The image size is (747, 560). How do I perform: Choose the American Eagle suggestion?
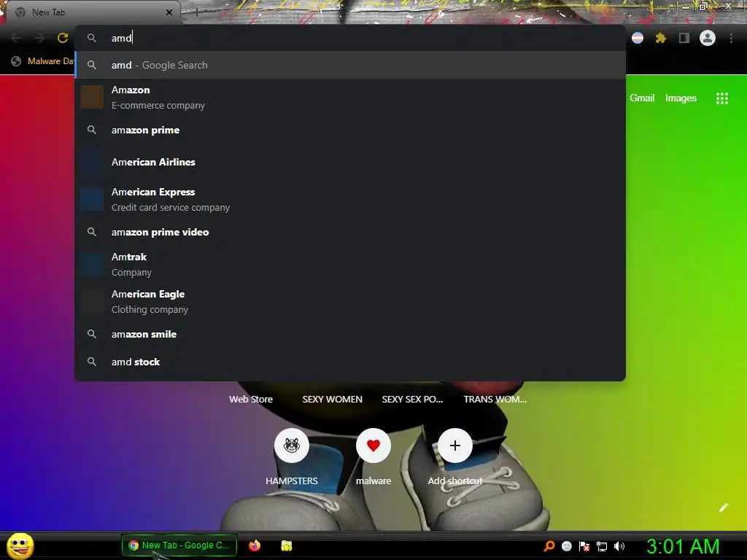pyautogui.click(x=350, y=301)
